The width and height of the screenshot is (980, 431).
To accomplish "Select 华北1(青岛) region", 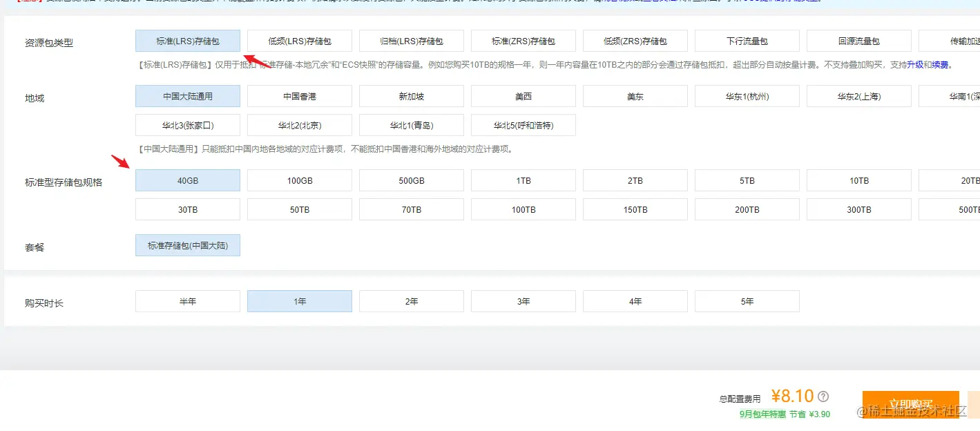I will 412,126.
